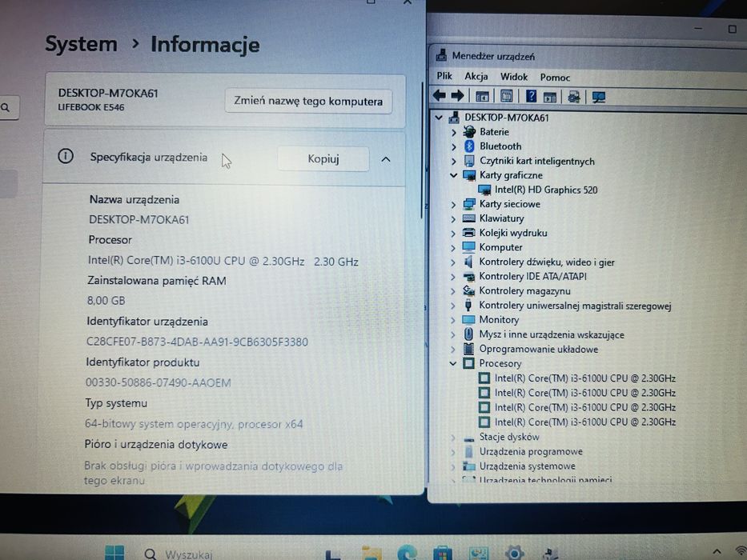Viewport: 747px width, 560px height.
Task: Toggle the action pane toolbar icon
Action: [550, 97]
